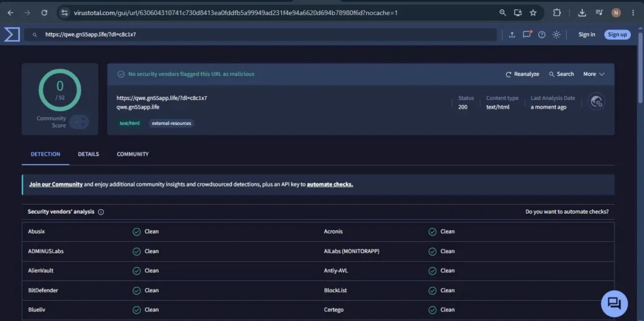Open the N profile avatar
Screen dimensions: 644x321
(616, 13)
